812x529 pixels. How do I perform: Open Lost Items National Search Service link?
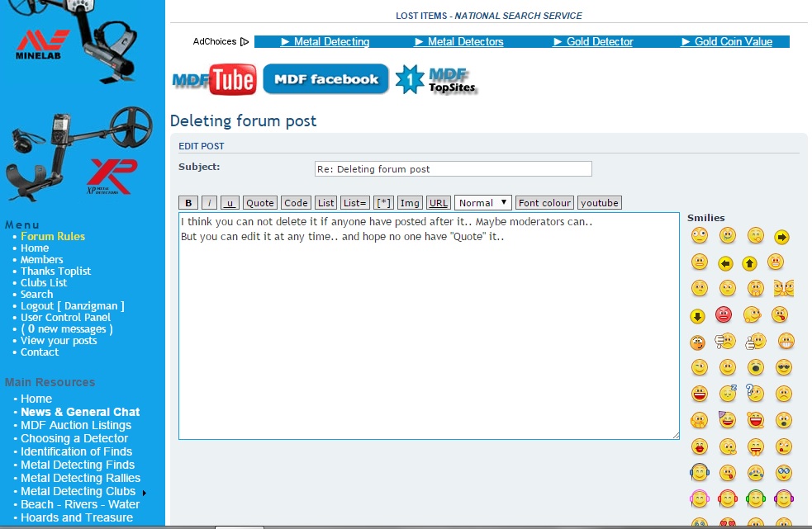click(x=489, y=16)
